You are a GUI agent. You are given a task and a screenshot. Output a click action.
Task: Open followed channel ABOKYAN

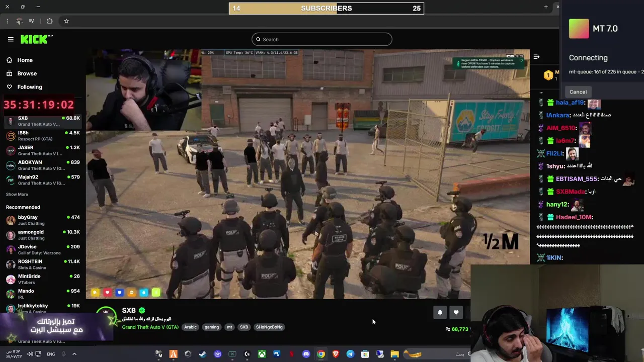tap(43, 165)
